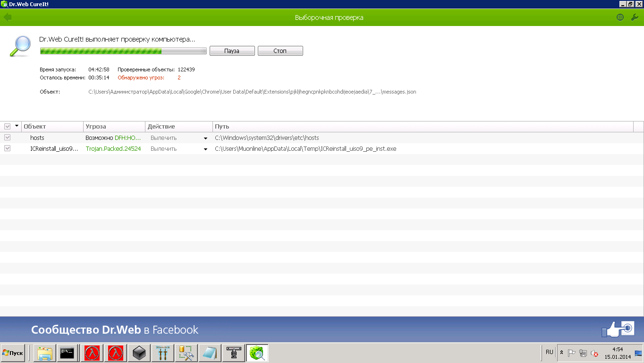Click the magnifying glass scan icon
The image size is (644, 363).
click(x=20, y=46)
